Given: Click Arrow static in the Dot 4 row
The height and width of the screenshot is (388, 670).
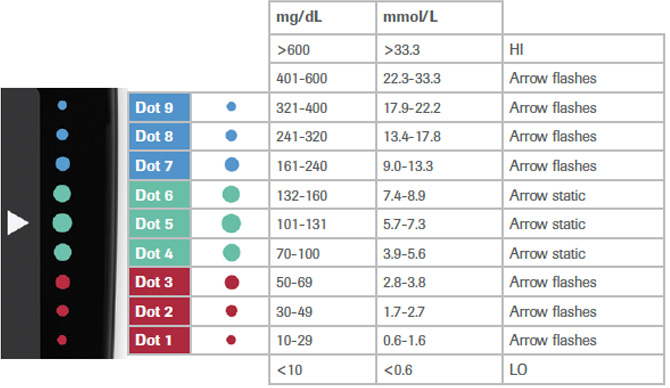Looking at the screenshot, I should click(547, 253).
